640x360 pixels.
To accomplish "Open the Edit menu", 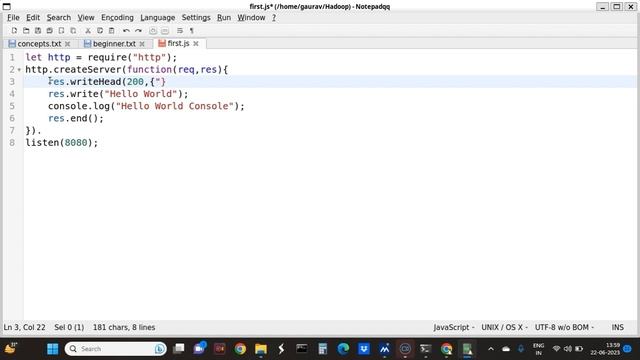I will pos(33,18).
